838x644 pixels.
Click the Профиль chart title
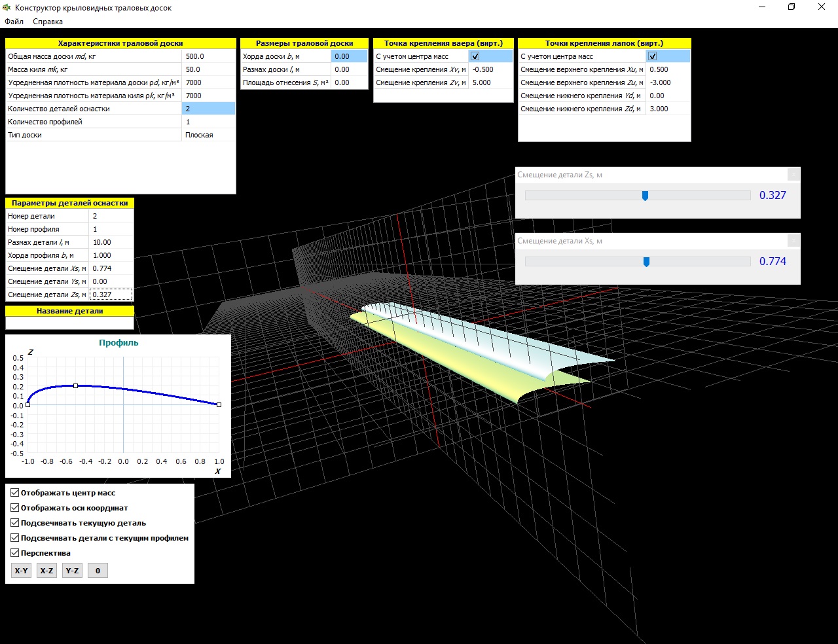pyautogui.click(x=118, y=342)
